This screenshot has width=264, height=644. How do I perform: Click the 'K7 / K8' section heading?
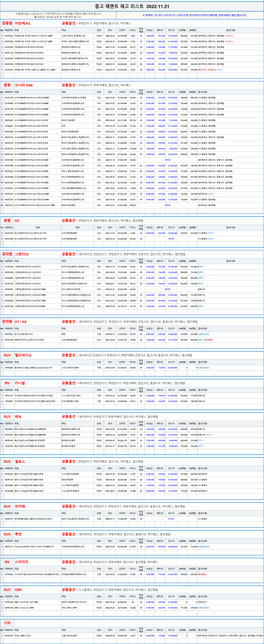[x=21, y=322]
